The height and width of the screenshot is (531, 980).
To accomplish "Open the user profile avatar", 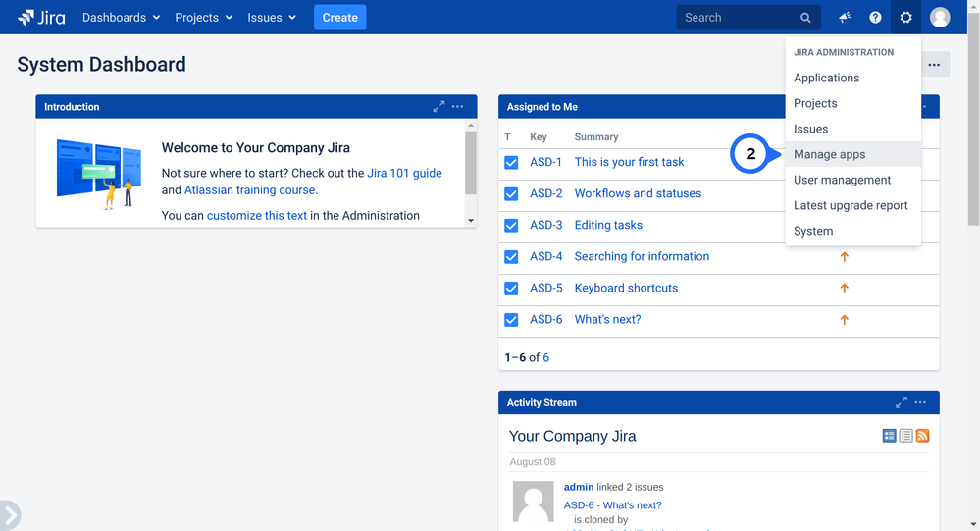I will pos(940,18).
